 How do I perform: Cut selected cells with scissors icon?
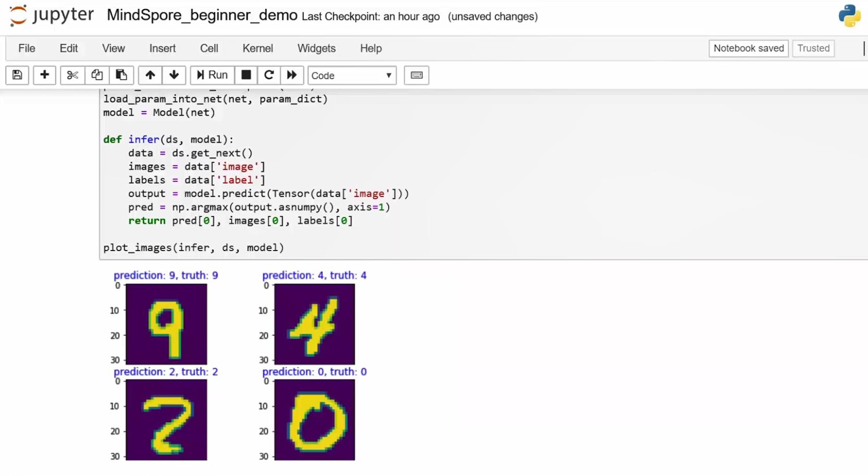[72, 75]
